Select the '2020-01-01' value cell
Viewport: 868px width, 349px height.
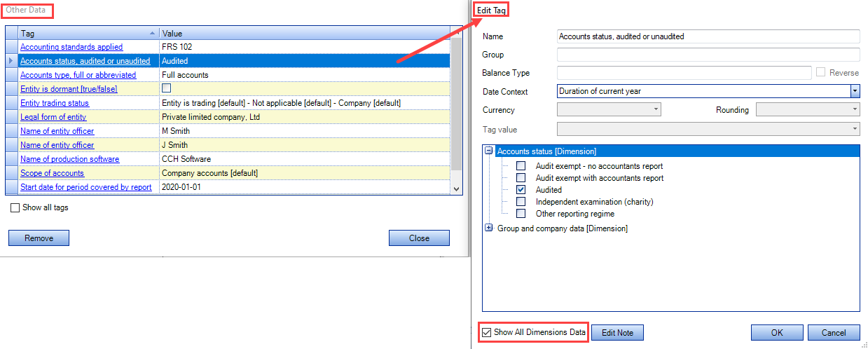pyautogui.click(x=305, y=187)
